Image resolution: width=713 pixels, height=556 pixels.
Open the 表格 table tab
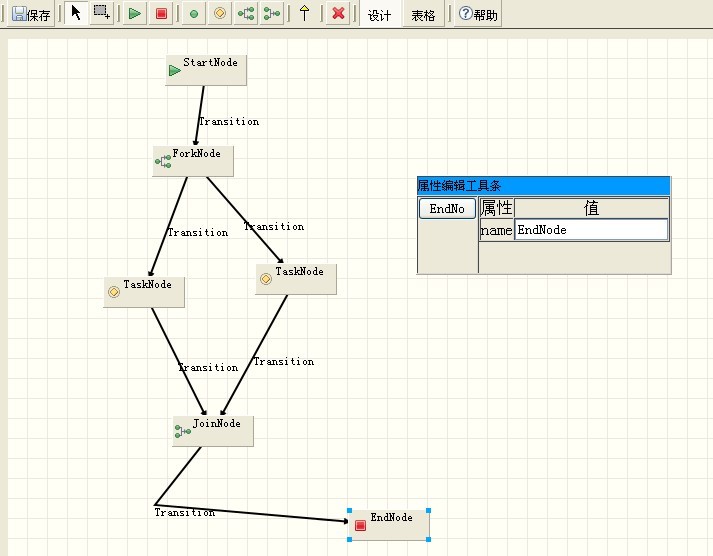pos(423,15)
